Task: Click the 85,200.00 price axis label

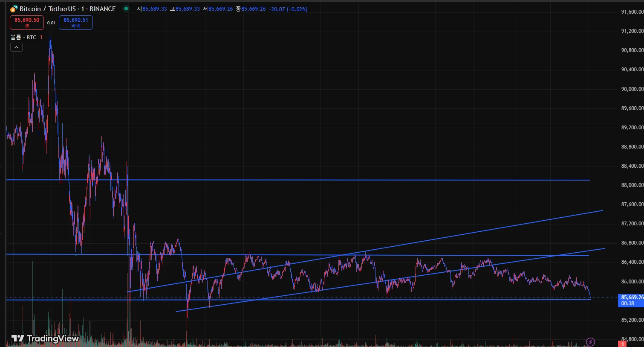Action: 632,320
